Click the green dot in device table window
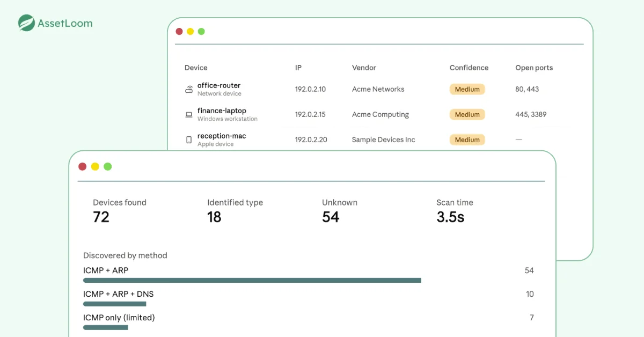The image size is (644, 337). click(x=201, y=32)
